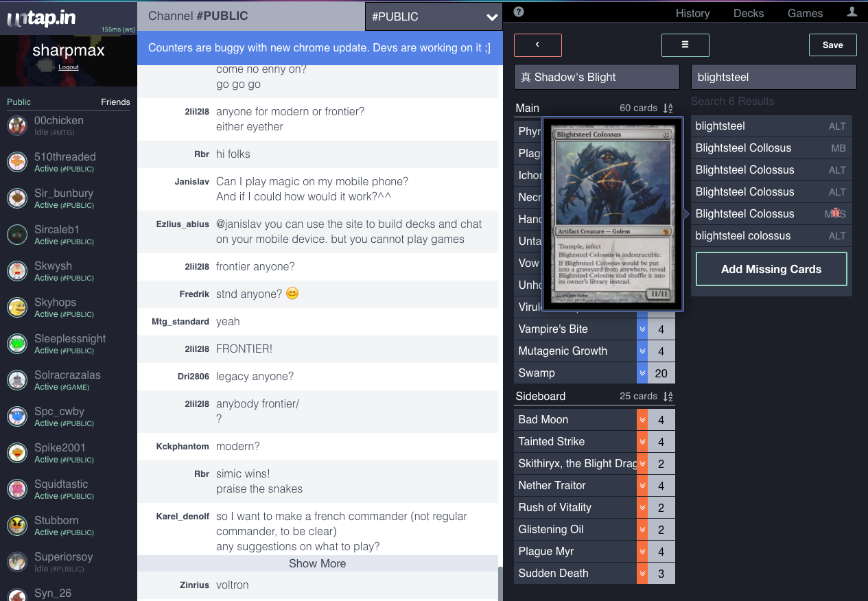868x601 pixels.
Task: Click username Karel_denolf in chat
Action: point(183,517)
